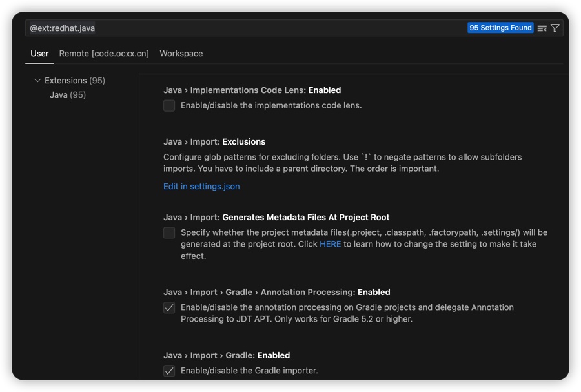Collapse the Extensions (95) tree chevron
Screen dimensions: 581x392
(x=37, y=81)
